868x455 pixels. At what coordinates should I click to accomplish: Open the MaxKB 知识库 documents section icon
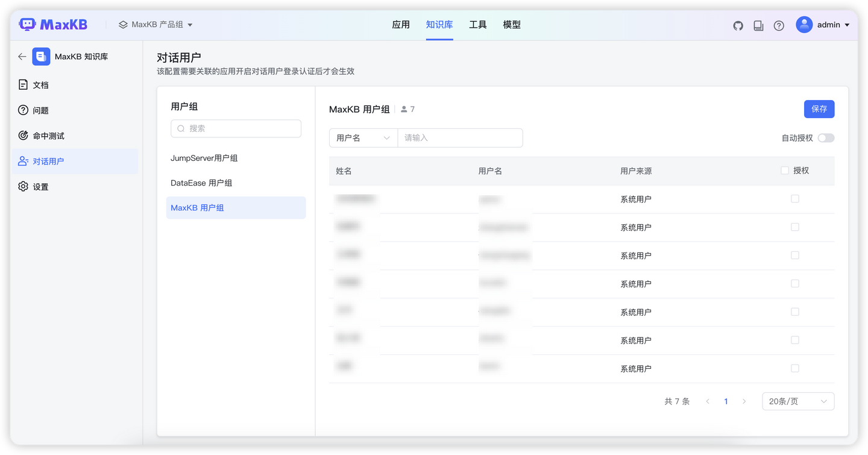coord(22,84)
